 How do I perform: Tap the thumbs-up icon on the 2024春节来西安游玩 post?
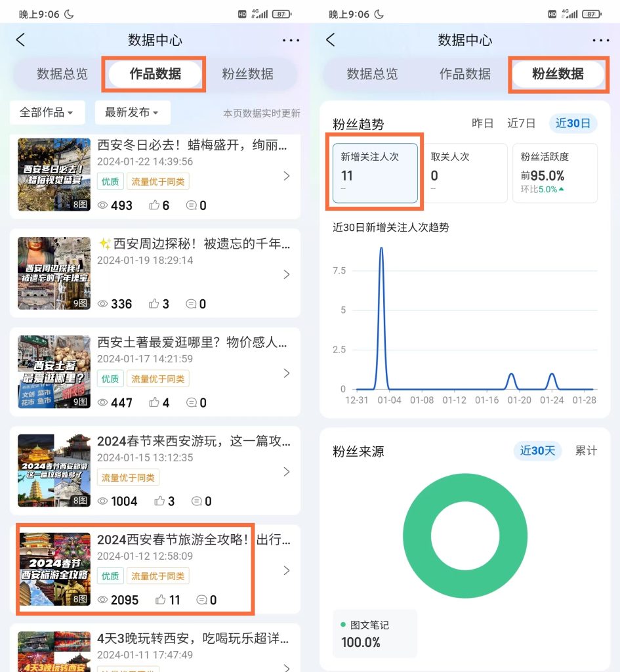(159, 501)
